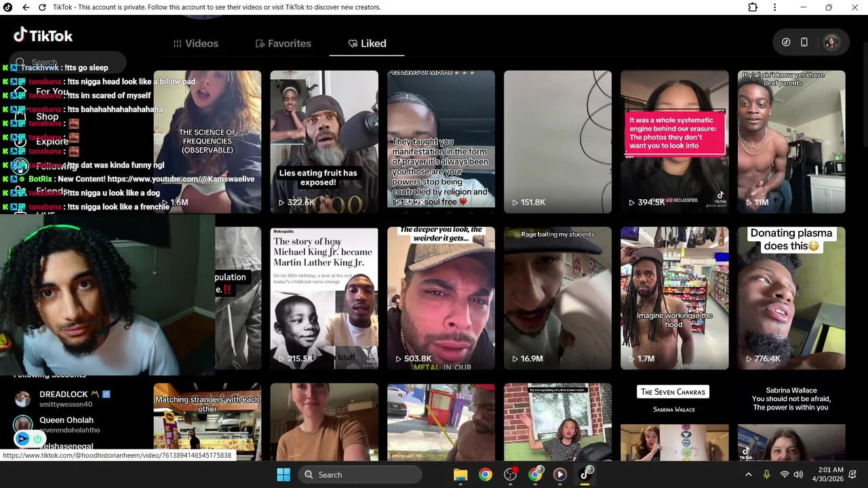Go back in the browser
The width and height of the screenshot is (868, 488).
tap(25, 7)
